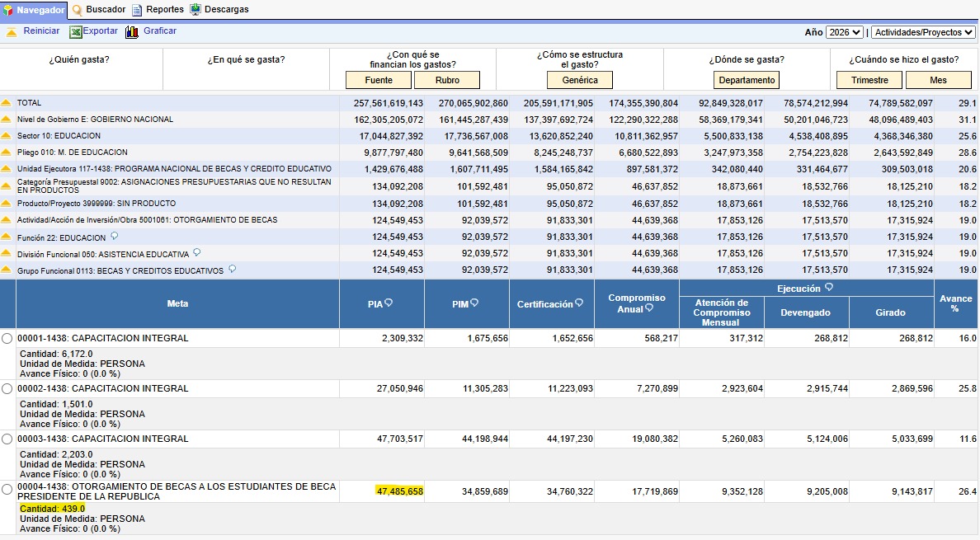Click TOTAL PIA value 257,561,619,143
980x540 pixels.
click(389, 103)
